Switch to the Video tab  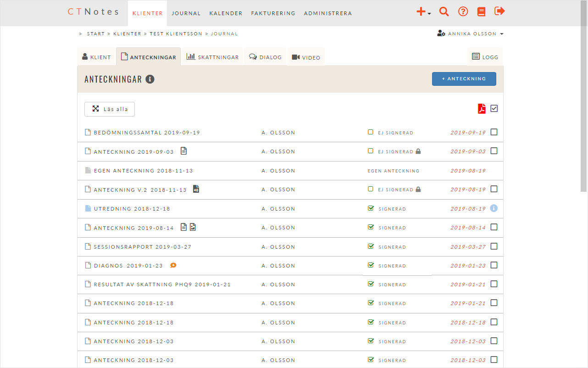306,57
